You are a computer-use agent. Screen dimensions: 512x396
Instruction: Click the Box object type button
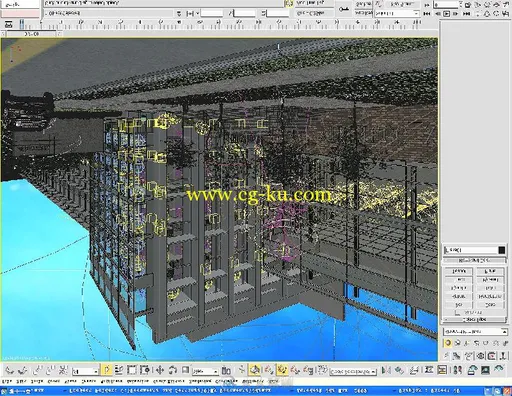[x=459, y=305]
